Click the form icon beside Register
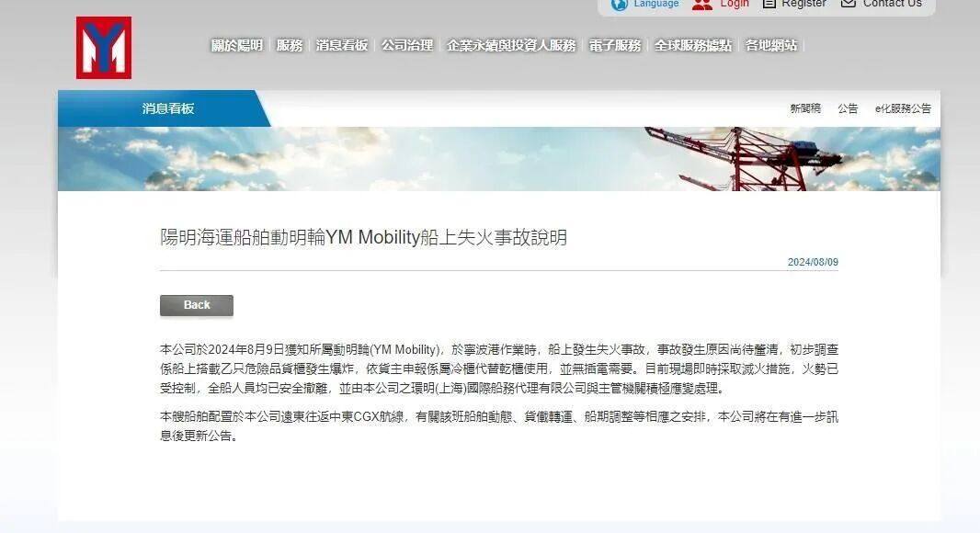The height and width of the screenshot is (533, 980). (769, 4)
